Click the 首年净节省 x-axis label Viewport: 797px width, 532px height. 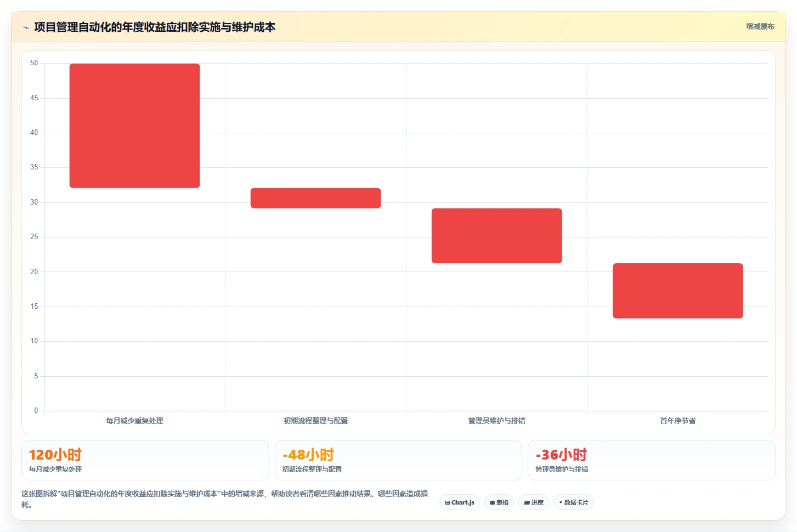click(x=677, y=421)
